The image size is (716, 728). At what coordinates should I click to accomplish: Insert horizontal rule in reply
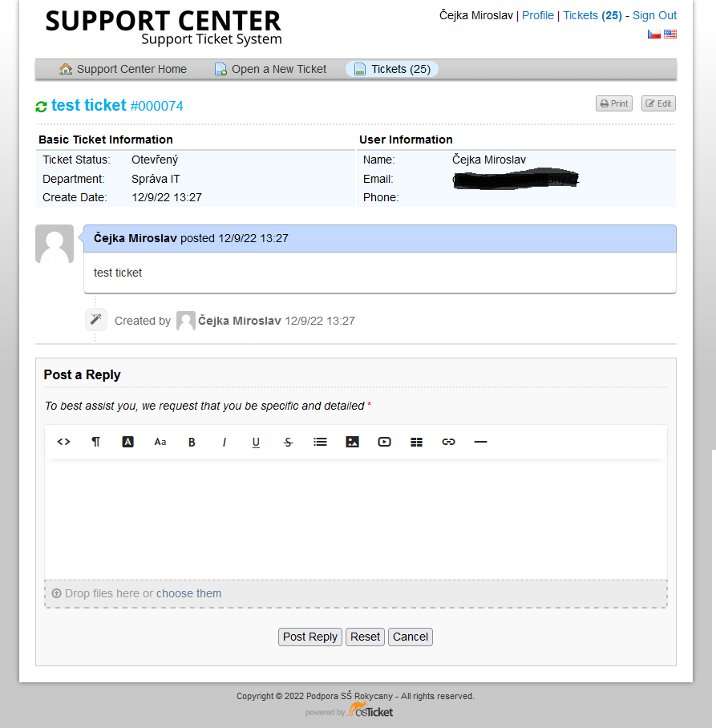pyautogui.click(x=480, y=442)
